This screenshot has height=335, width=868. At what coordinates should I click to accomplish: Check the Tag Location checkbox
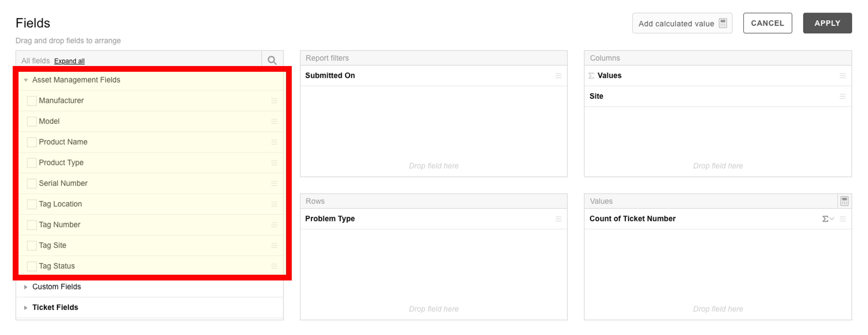(32, 204)
